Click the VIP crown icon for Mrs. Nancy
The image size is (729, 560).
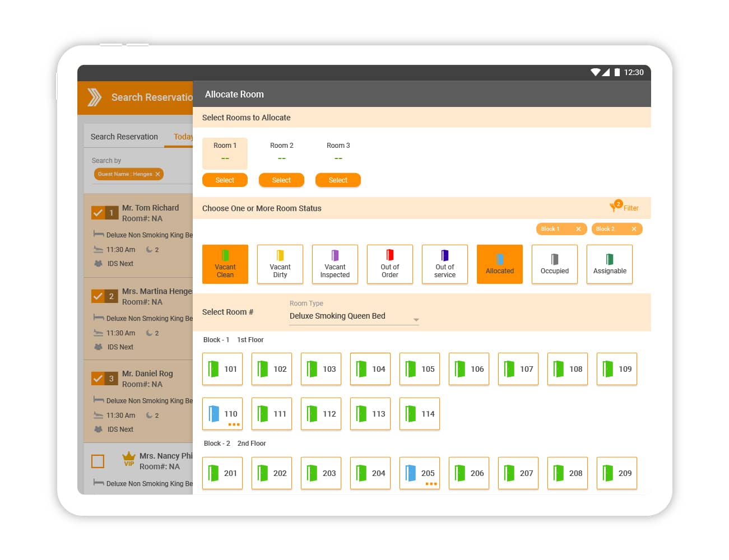129,459
